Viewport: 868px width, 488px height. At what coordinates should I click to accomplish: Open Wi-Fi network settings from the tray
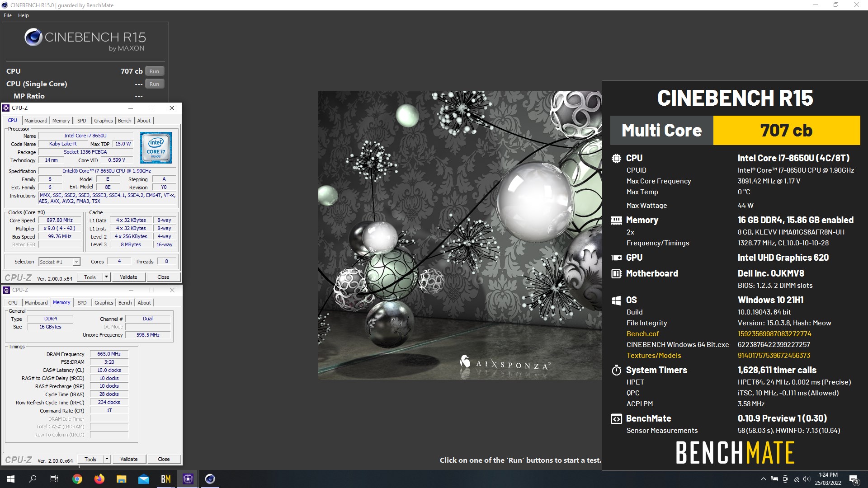click(x=796, y=479)
